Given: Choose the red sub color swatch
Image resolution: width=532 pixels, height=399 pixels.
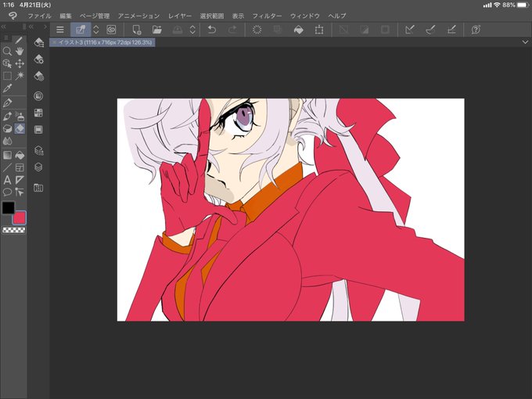Looking at the screenshot, I should 19,217.
